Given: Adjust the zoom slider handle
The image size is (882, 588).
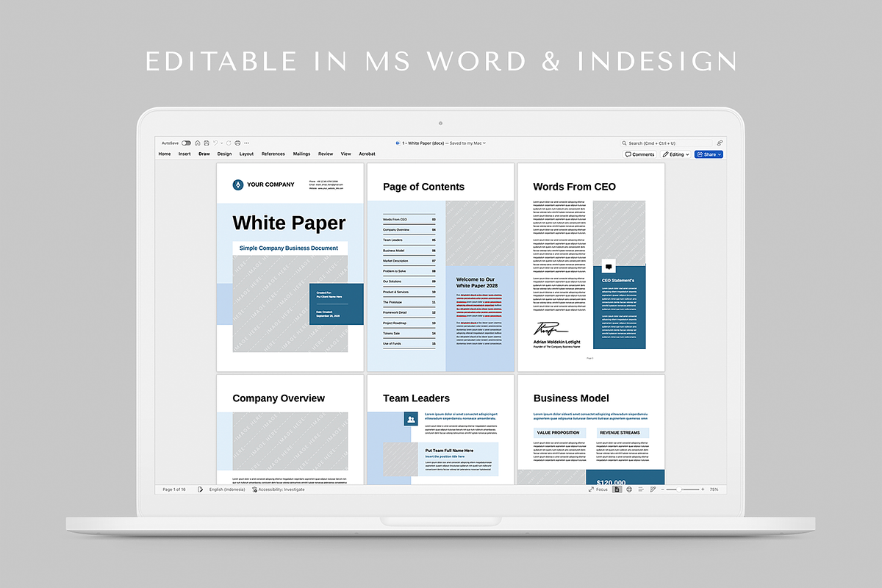Looking at the screenshot, I should [678, 490].
